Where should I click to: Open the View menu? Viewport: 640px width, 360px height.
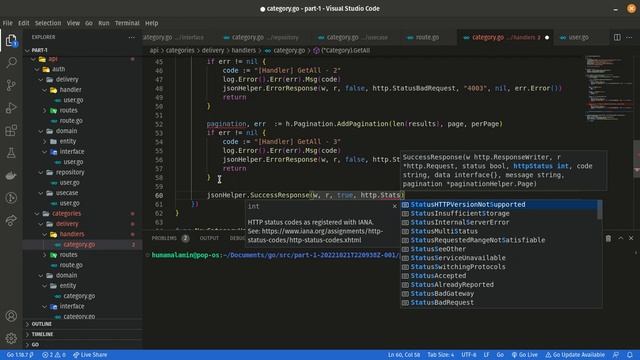click(73, 23)
